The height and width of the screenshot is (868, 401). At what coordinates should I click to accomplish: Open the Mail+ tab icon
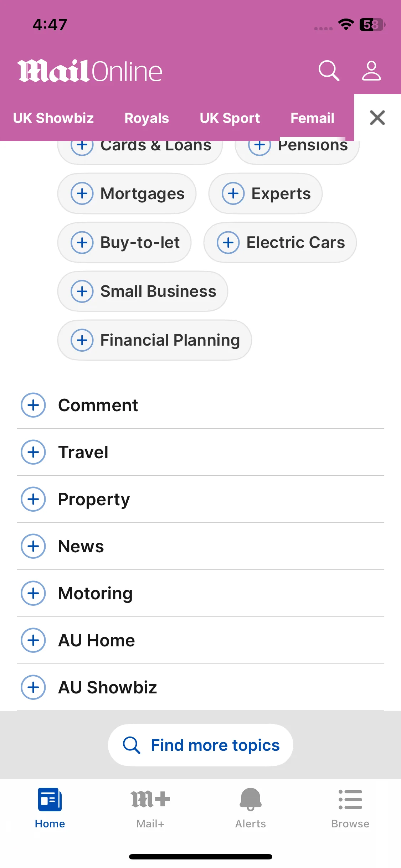pos(150,799)
